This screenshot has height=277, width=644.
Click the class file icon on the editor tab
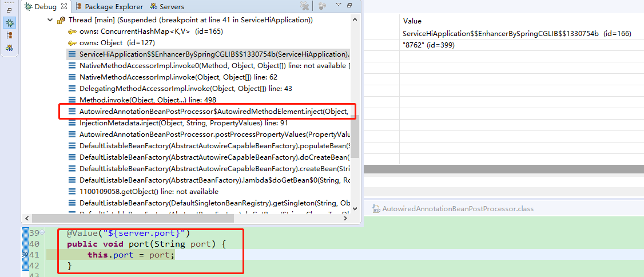point(375,209)
